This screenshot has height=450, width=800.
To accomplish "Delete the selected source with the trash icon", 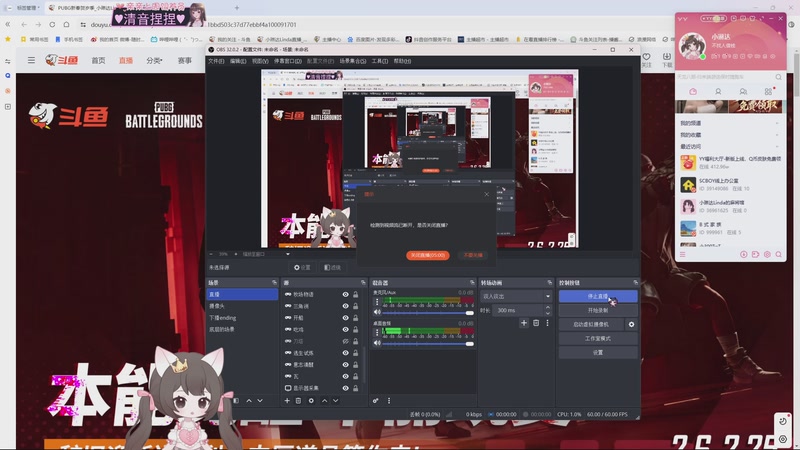I will pos(298,401).
